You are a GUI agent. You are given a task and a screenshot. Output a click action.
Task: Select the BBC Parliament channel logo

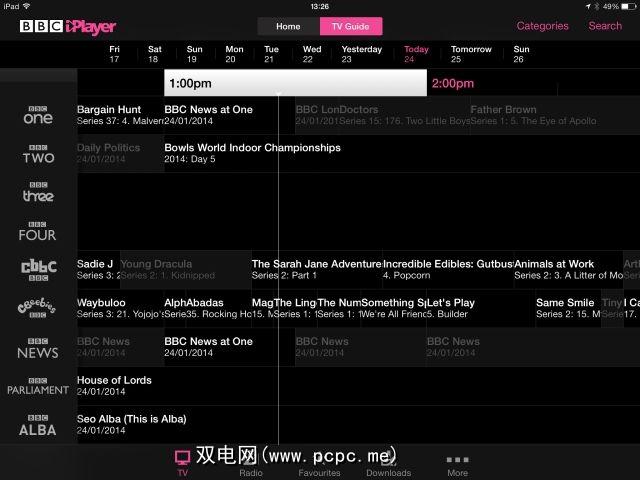tap(38, 387)
